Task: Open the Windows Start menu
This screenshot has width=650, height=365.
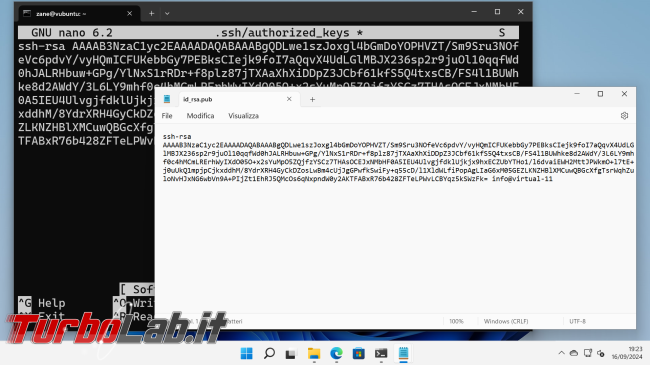Action: click(246, 353)
